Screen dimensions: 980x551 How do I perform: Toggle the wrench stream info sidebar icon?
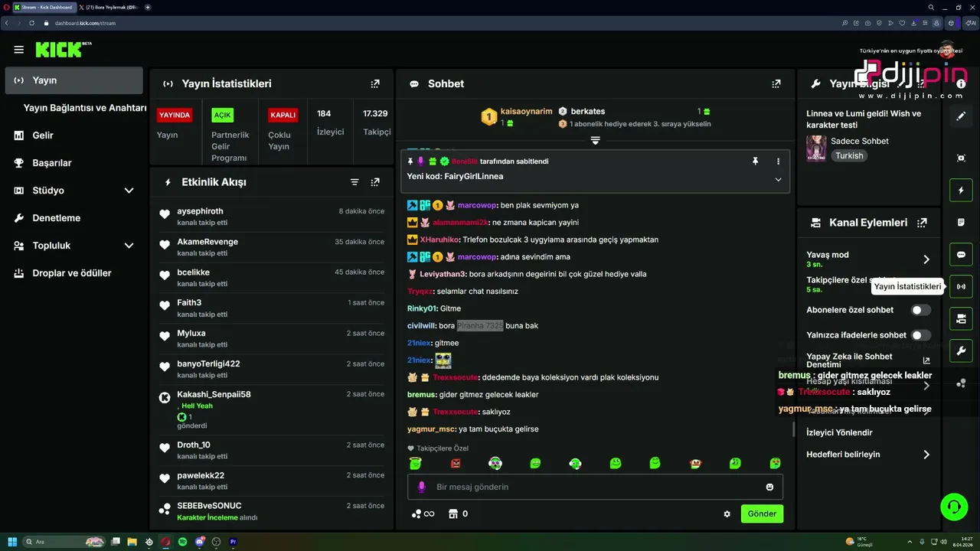pos(961,351)
